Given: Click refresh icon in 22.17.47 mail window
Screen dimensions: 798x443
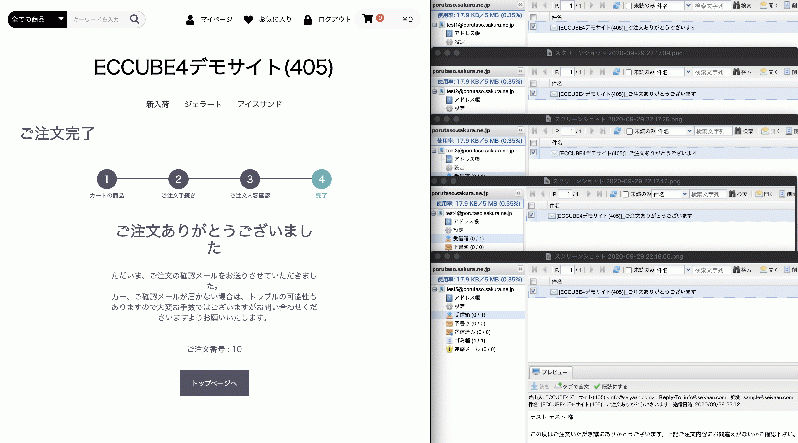Looking at the screenshot, I should (x=614, y=194).
